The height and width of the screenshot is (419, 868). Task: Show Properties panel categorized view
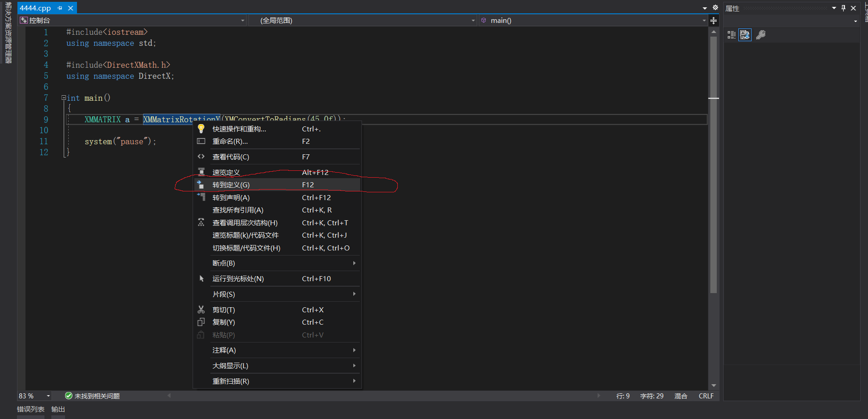[x=731, y=35]
